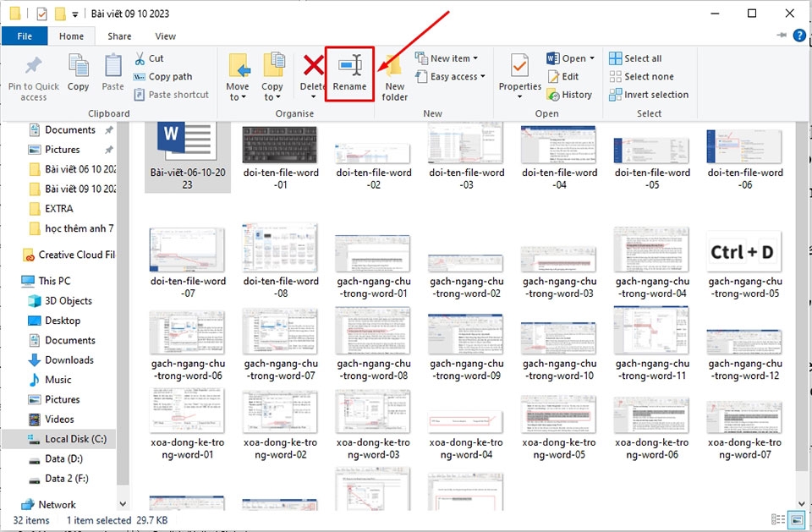Open the Delete dropdown arrow
The height and width of the screenshot is (532, 812).
tap(313, 97)
